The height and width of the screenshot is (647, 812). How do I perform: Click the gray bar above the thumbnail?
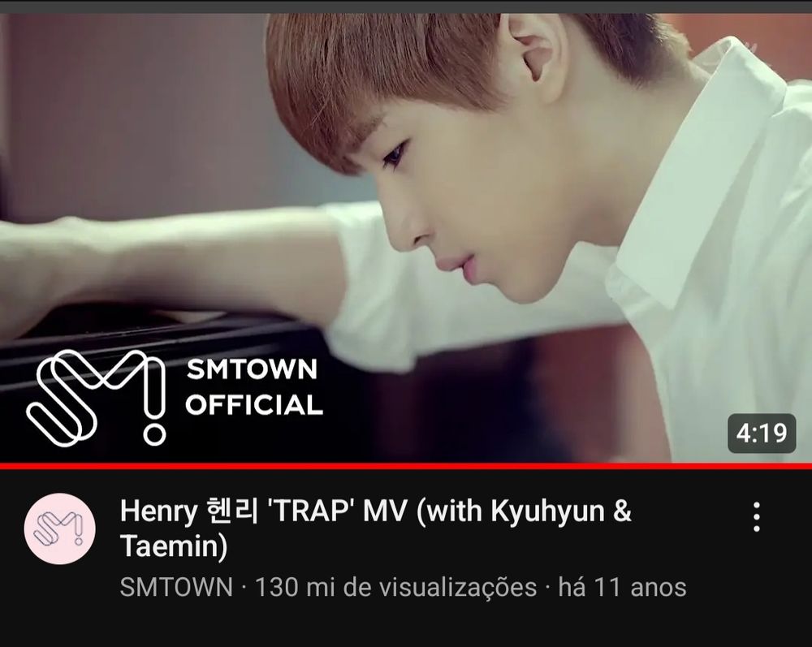406,6
